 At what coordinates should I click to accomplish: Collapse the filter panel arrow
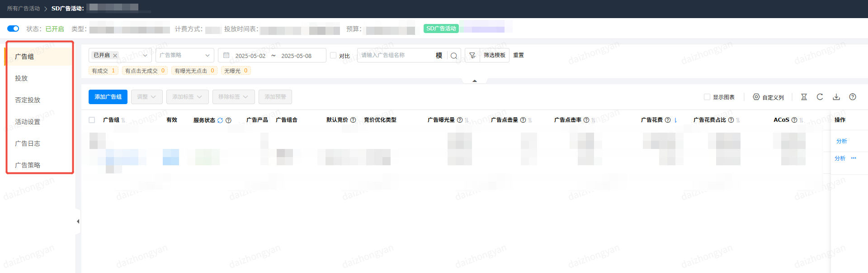tap(475, 81)
